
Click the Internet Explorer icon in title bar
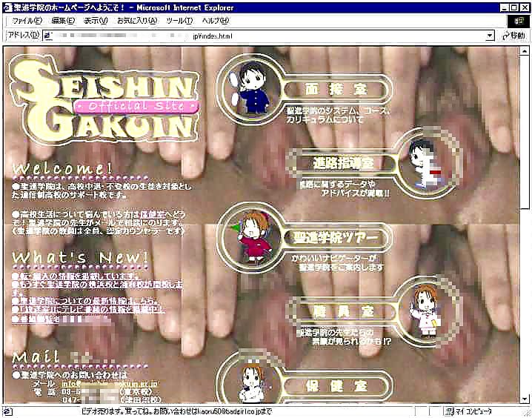point(7,6)
